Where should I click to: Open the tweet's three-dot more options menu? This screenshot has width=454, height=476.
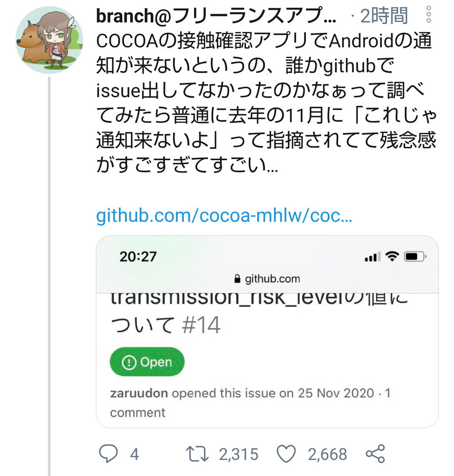429,14
